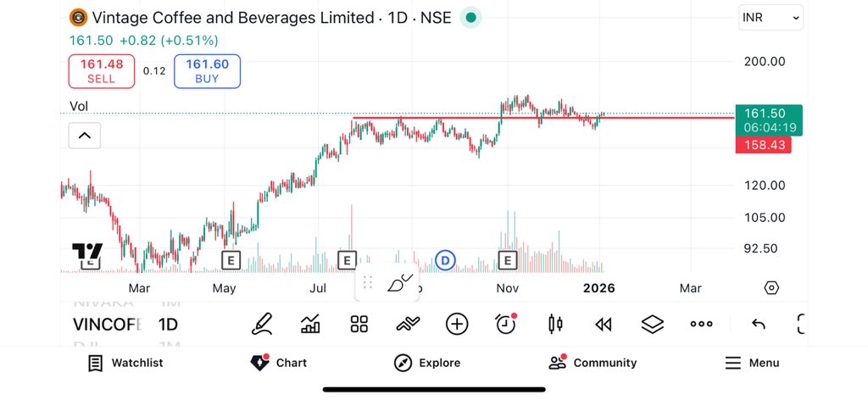Tap the 200.00 price axis label
This screenshot has width=868, height=400.
tap(765, 61)
